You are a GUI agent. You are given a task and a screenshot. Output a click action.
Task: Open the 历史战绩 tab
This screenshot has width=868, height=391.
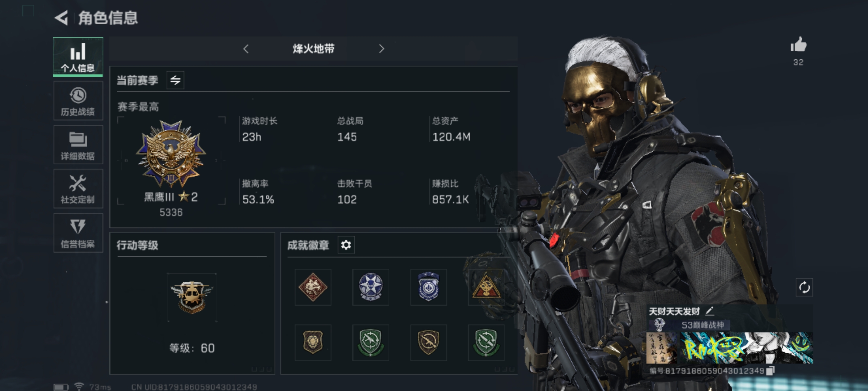pyautogui.click(x=78, y=101)
